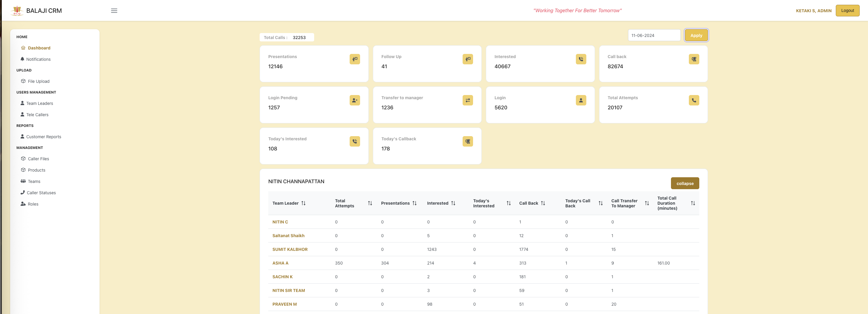Sort the Total Call Duration column
This screenshot has height=314, width=868.
pos(693,203)
